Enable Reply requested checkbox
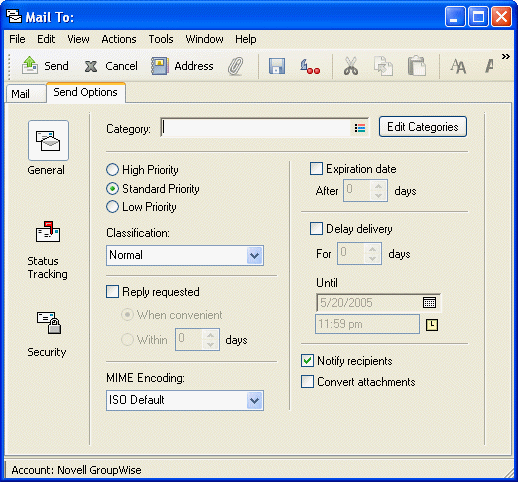Image resolution: width=518 pixels, height=482 pixels. coord(112,291)
